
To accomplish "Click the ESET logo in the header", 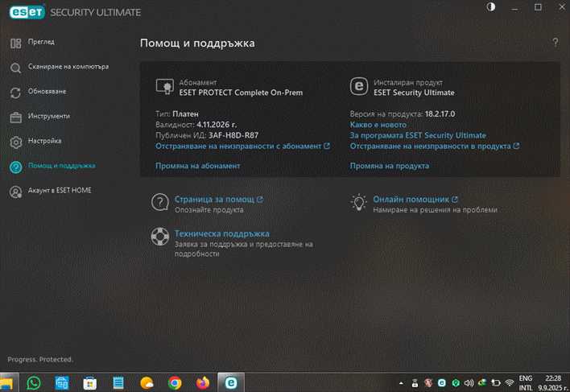I will [x=27, y=12].
